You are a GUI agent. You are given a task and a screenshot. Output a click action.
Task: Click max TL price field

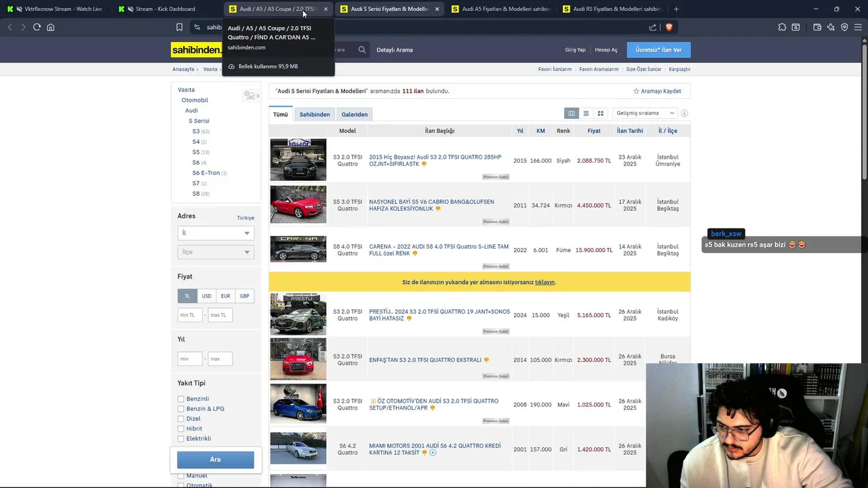pos(220,315)
